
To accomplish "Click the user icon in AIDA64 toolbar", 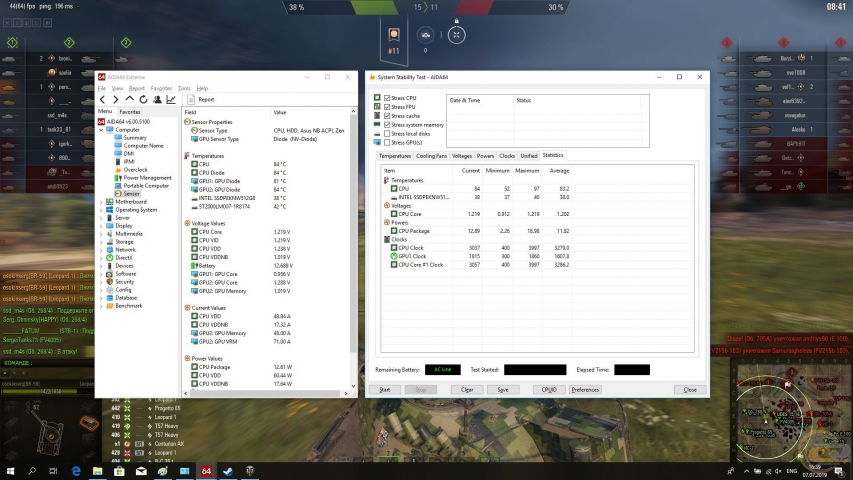I will (x=157, y=100).
